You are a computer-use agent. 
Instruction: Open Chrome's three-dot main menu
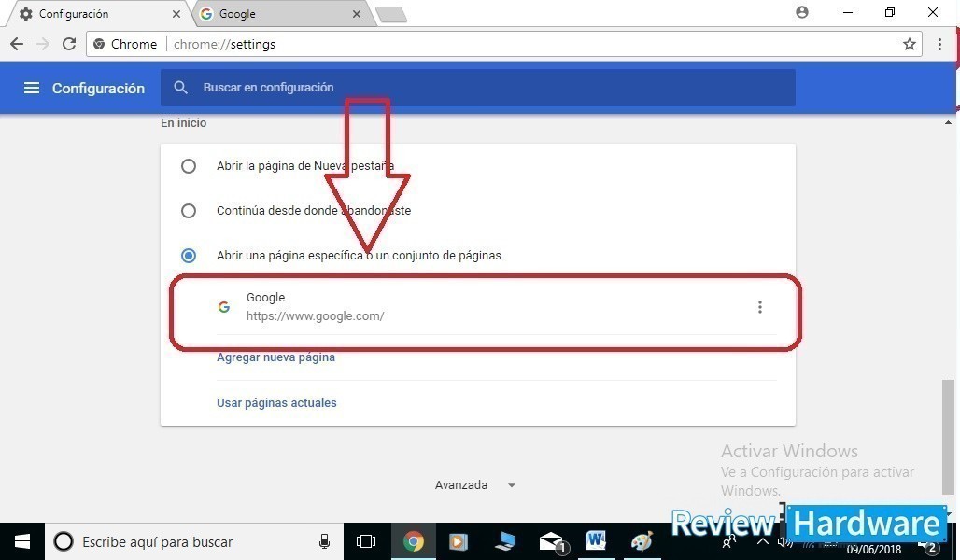[x=939, y=44]
